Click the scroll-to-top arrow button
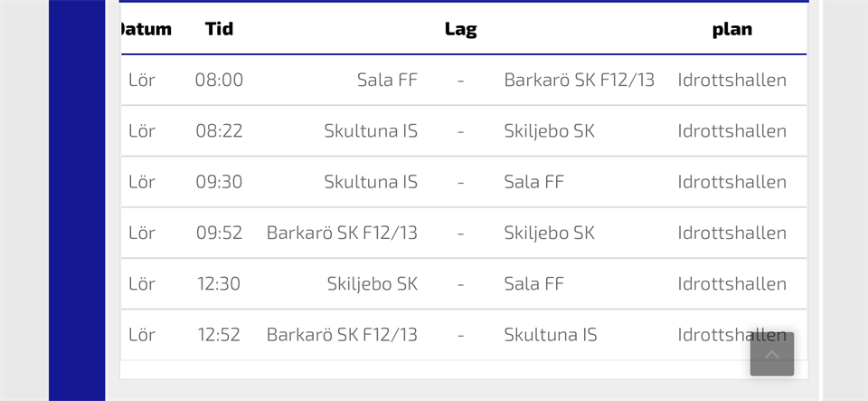Viewport: 868px width, 401px height. tap(771, 354)
